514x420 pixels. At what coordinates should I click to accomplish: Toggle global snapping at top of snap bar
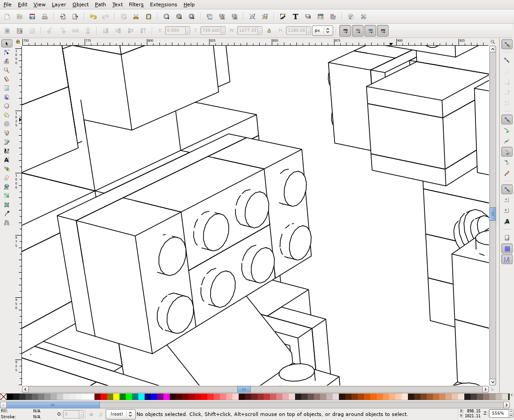pos(507,44)
